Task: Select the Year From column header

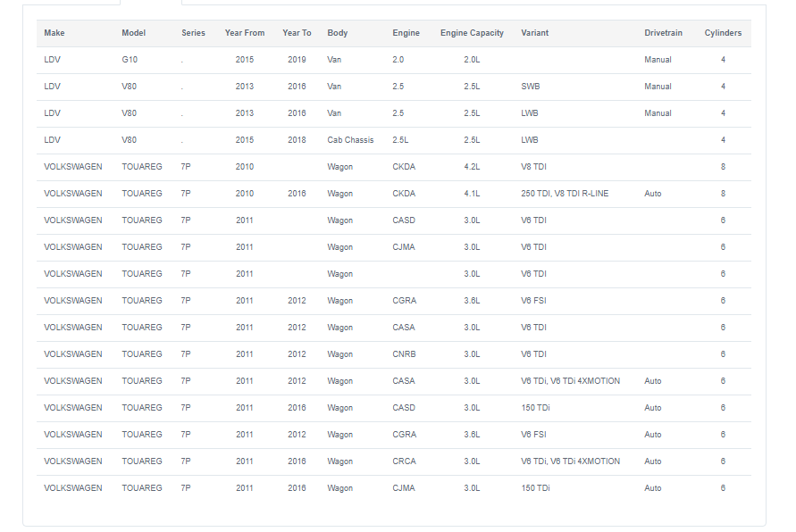Action: pos(245,33)
